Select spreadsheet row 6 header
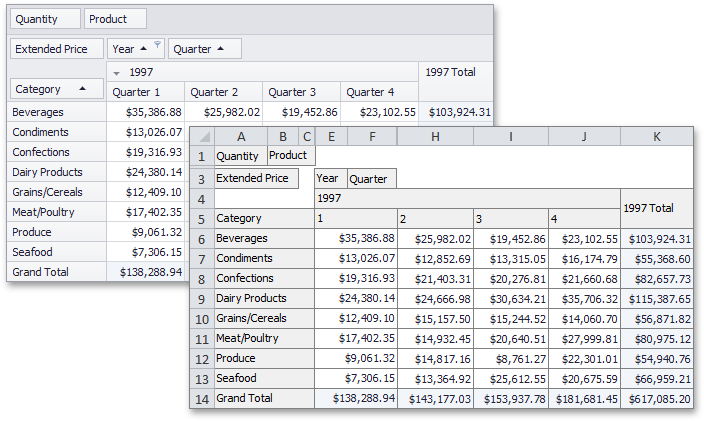This screenshot has width=704, height=421. [201, 238]
